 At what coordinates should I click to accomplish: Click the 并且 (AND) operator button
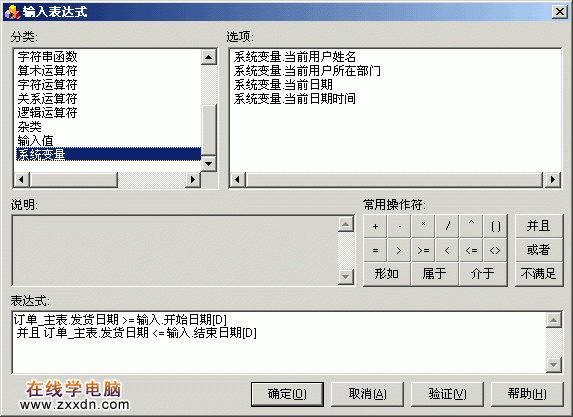[x=539, y=226]
